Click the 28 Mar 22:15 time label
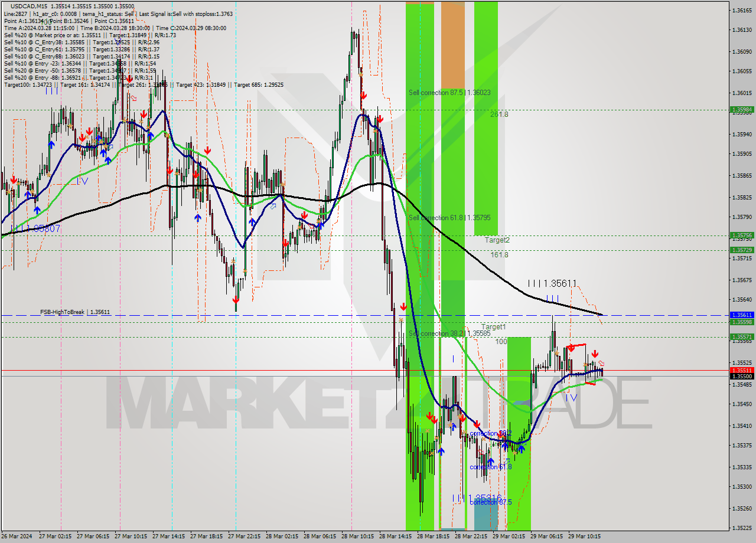Image resolution: width=756 pixels, height=543 pixels. click(471, 537)
